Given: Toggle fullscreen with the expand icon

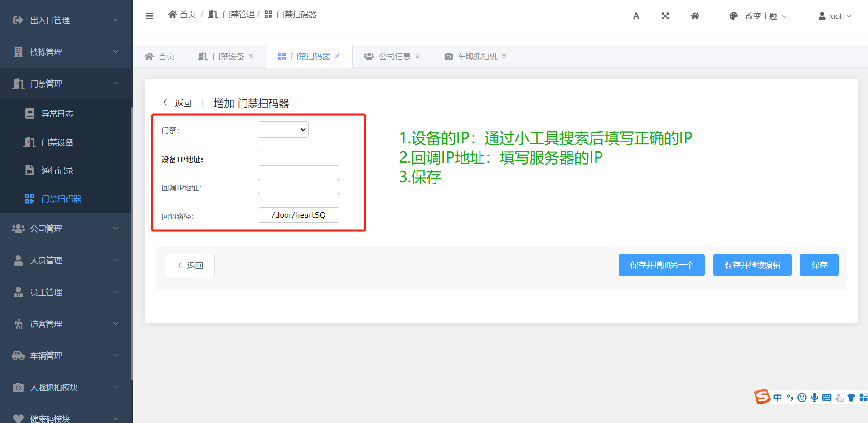Looking at the screenshot, I should [x=665, y=16].
